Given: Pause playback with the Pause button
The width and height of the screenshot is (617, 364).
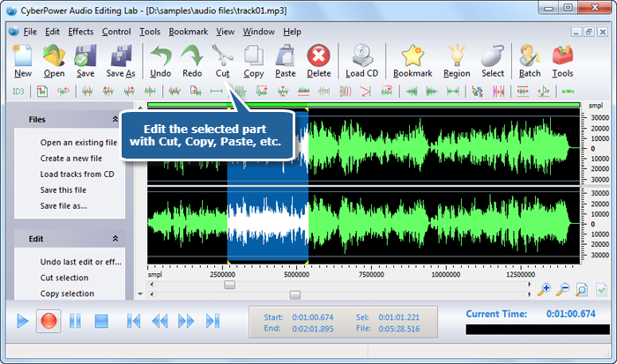Looking at the screenshot, I should click(75, 321).
